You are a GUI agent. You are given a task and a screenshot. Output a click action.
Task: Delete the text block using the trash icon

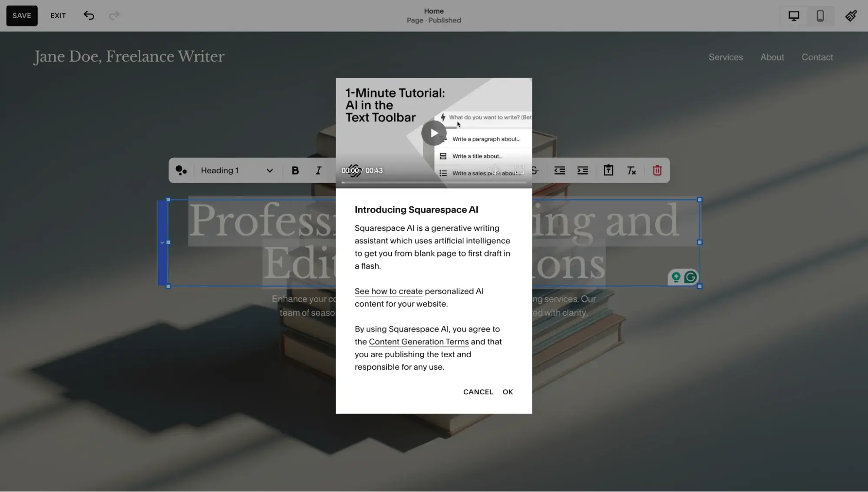(657, 171)
